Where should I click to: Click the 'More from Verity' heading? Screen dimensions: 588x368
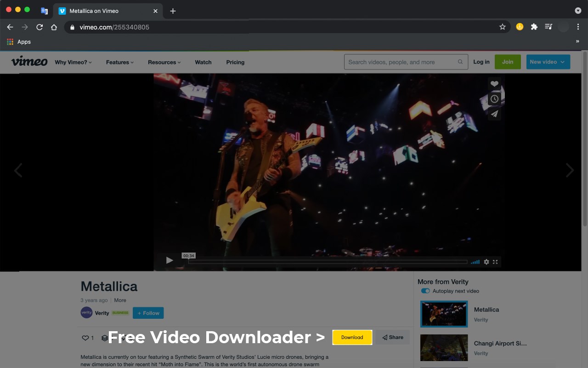[443, 282]
